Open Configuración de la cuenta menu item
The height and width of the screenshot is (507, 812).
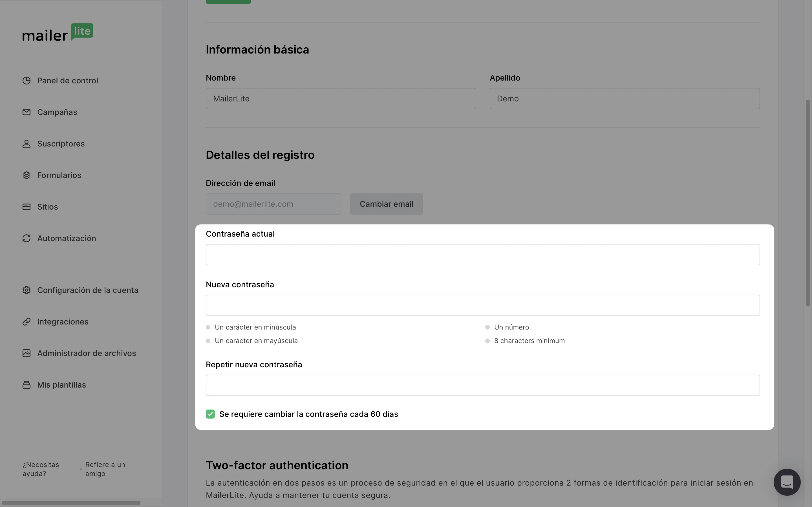(88, 290)
